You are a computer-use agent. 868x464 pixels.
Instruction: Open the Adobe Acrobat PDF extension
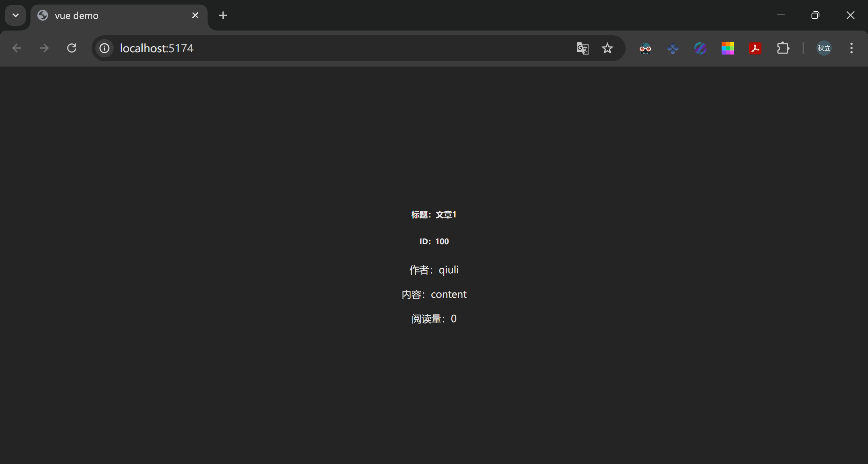(x=755, y=49)
